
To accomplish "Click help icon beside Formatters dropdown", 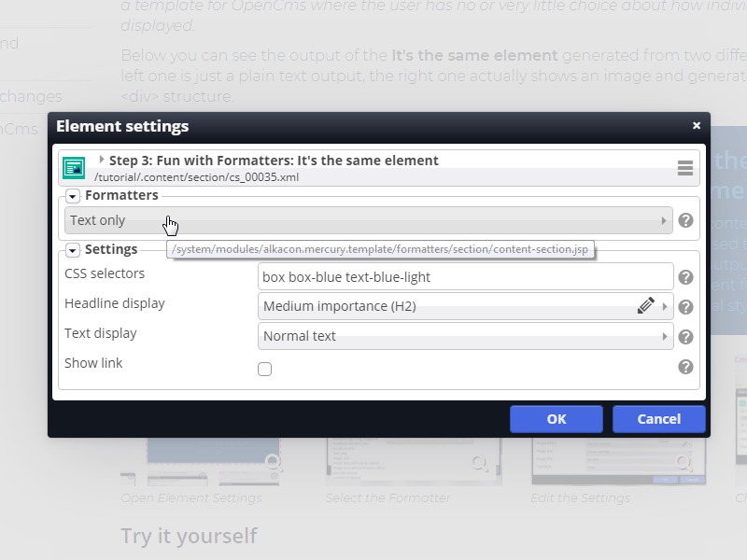I will [x=685, y=221].
